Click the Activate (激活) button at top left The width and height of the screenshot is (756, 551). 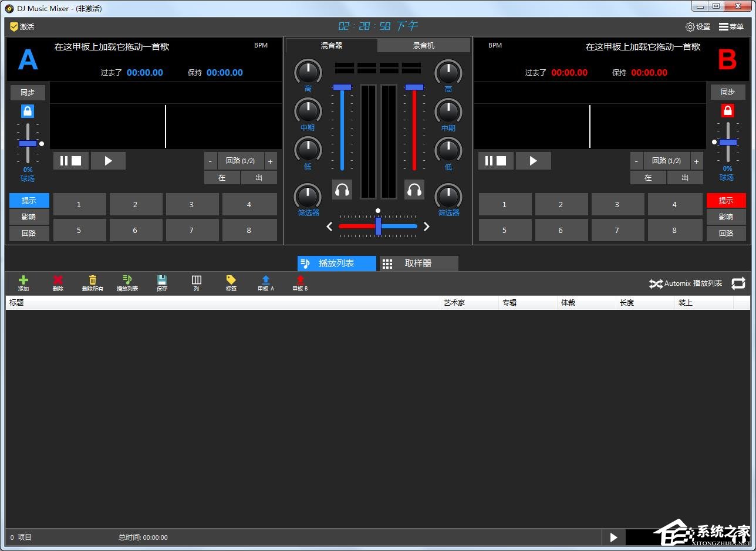(22, 27)
